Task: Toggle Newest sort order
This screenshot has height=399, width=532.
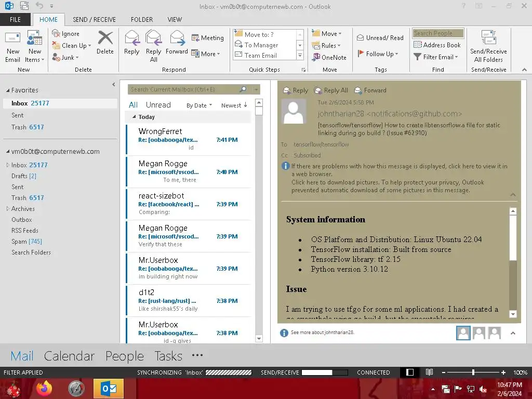Action: pos(234,105)
